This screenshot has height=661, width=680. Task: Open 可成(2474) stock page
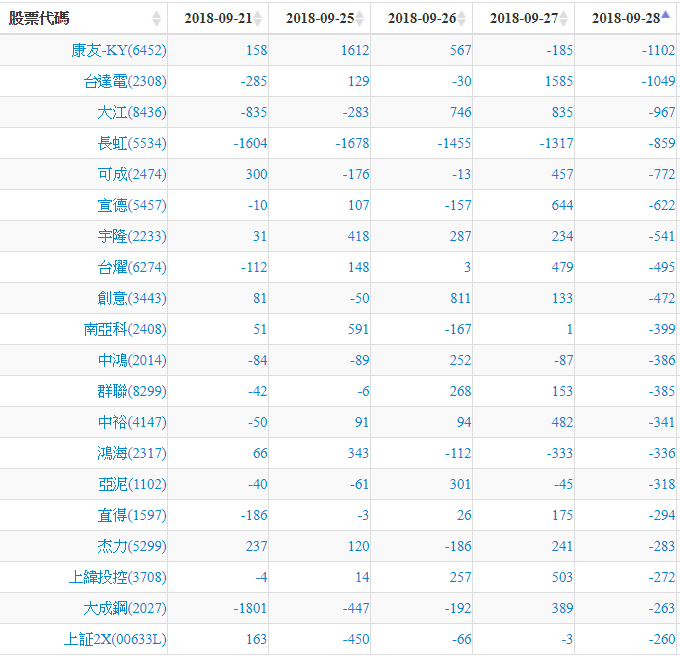[132, 175]
